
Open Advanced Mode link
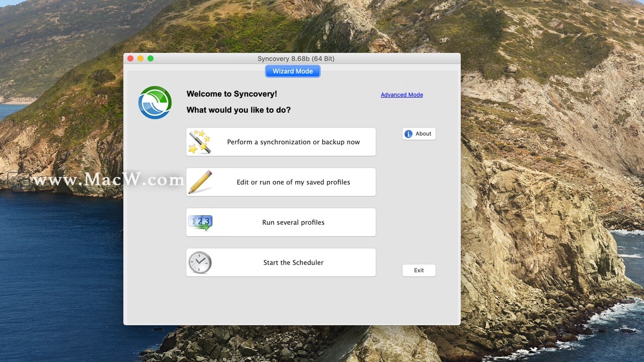[401, 95]
